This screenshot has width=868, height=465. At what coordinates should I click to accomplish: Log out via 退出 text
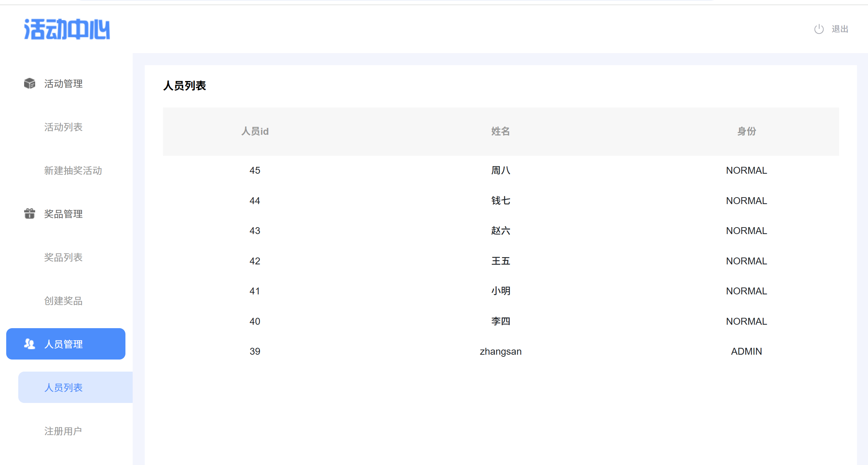pos(840,29)
